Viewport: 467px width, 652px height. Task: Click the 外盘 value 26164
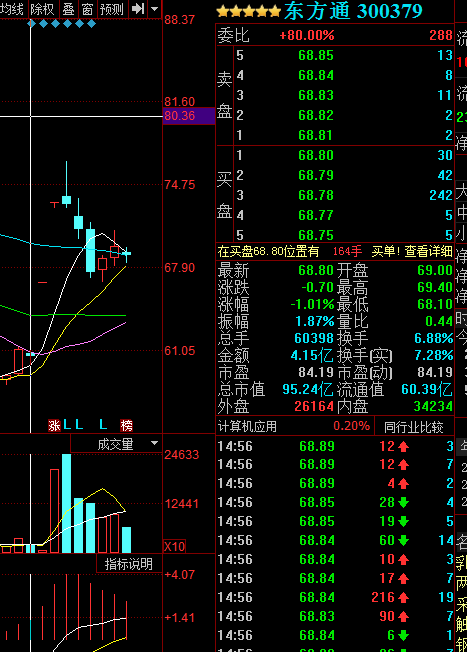(x=314, y=406)
